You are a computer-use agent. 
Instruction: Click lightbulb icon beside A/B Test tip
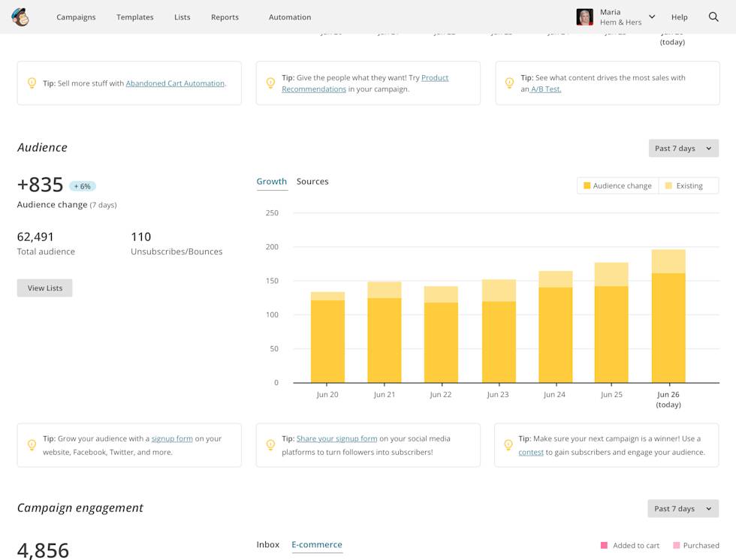[509, 83]
